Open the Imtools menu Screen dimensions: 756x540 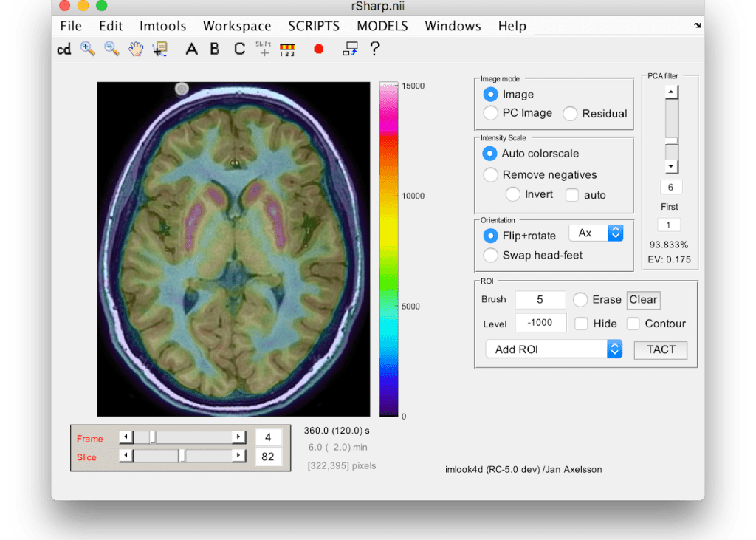click(x=162, y=26)
